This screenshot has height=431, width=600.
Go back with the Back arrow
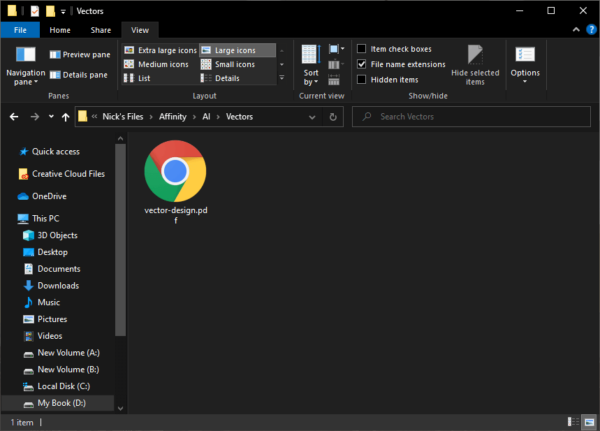click(14, 117)
